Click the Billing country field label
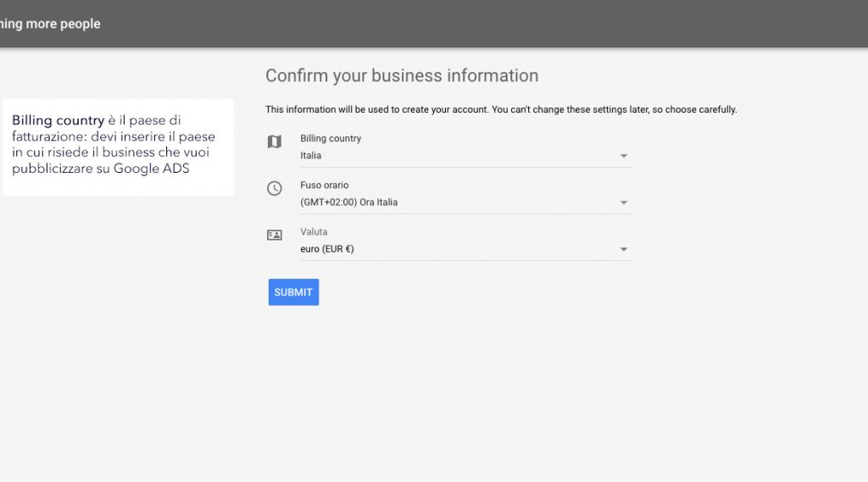868x482 pixels. click(x=331, y=138)
